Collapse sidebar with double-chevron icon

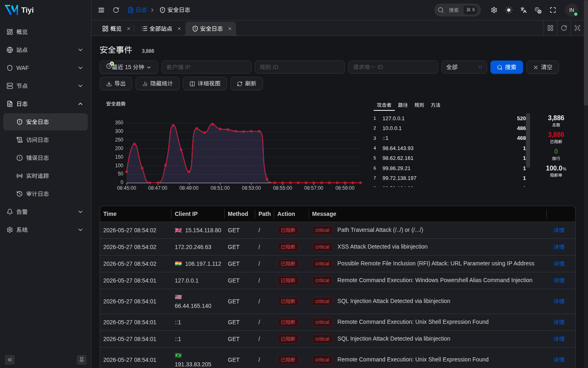[10, 360]
